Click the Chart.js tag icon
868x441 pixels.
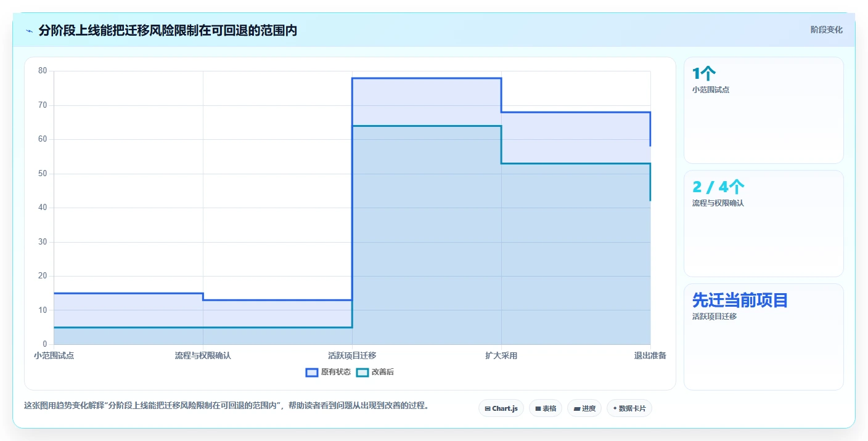point(488,408)
